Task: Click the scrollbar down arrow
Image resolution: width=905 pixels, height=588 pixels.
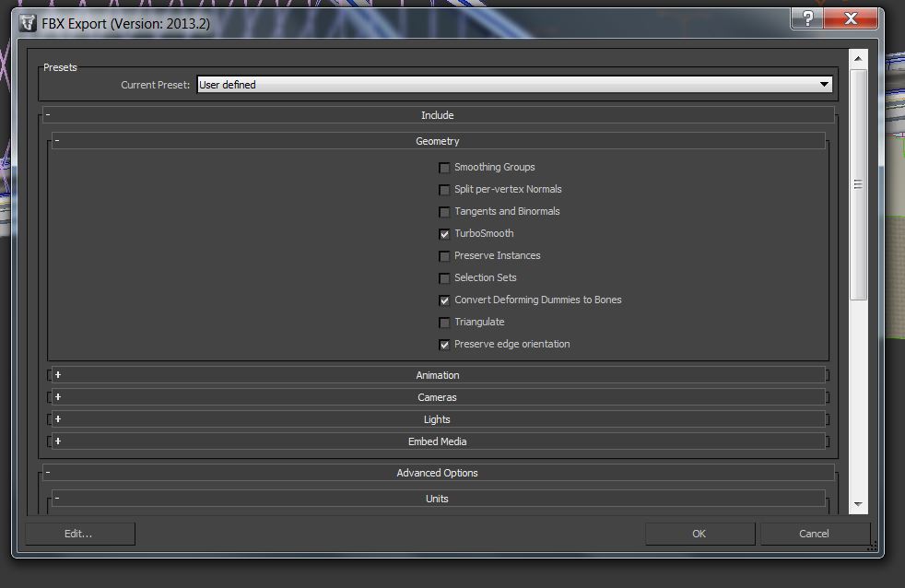Action: pos(858,504)
